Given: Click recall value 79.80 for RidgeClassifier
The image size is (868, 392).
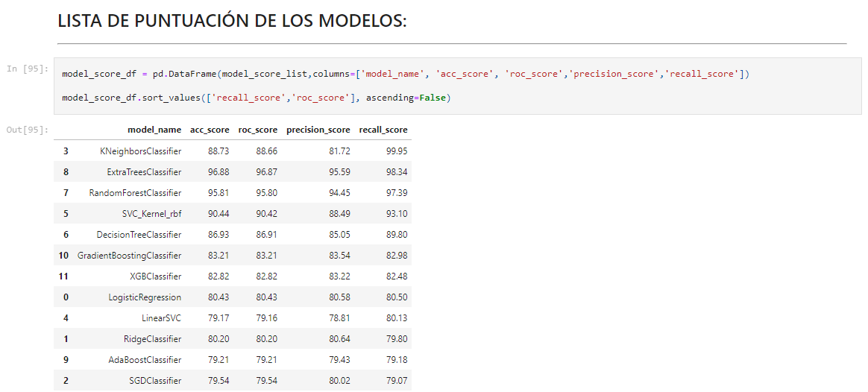Looking at the screenshot, I should tap(397, 340).
